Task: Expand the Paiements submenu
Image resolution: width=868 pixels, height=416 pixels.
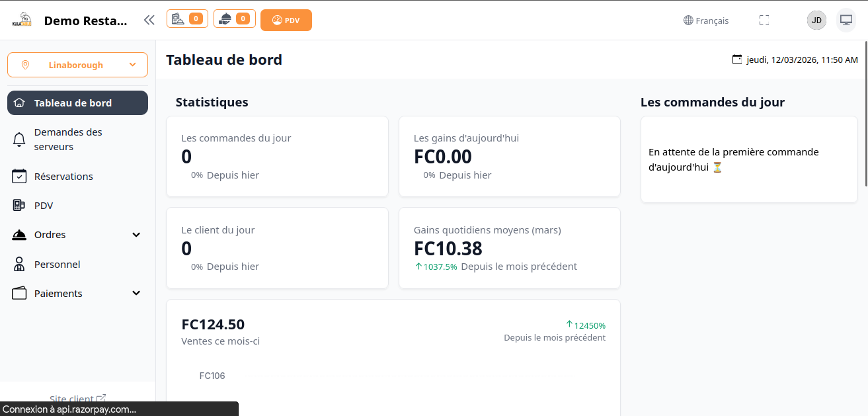Action: (x=136, y=294)
